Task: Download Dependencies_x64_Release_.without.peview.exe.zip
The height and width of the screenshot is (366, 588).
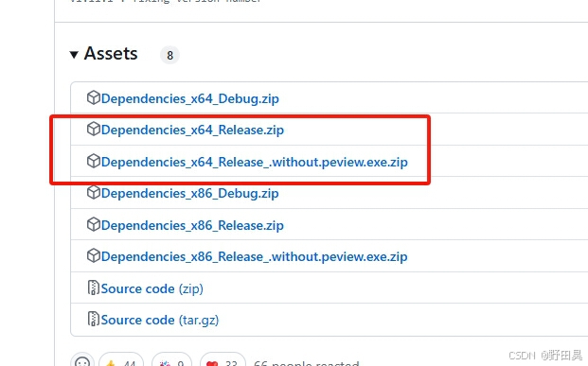Action: [x=255, y=163]
